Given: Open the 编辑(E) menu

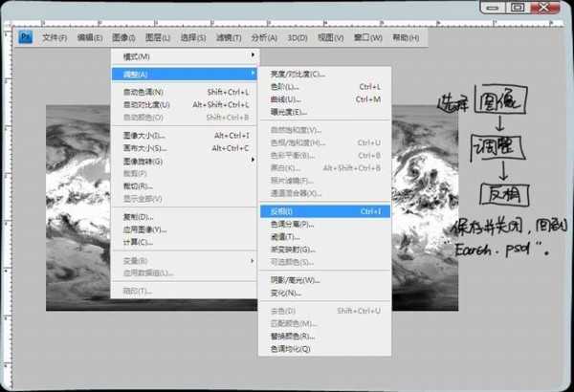Looking at the screenshot, I should [90, 38].
